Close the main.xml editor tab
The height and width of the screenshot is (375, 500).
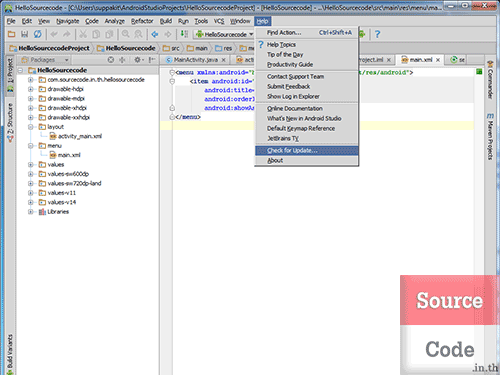438,60
